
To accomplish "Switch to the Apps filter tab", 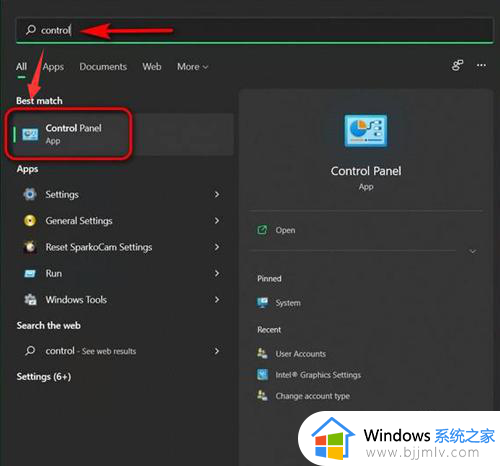I will tap(53, 67).
